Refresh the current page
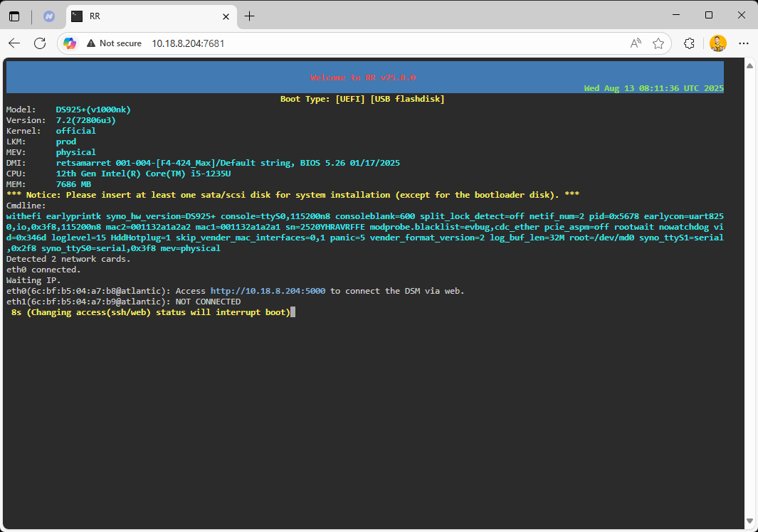The width and height of the screenshot is (758, 532). click(40, 43)
